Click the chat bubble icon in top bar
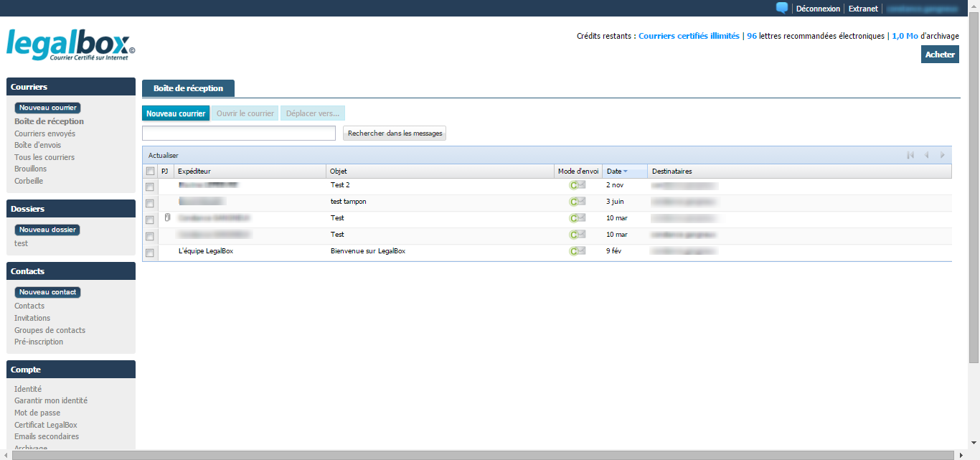 point(782,9)
